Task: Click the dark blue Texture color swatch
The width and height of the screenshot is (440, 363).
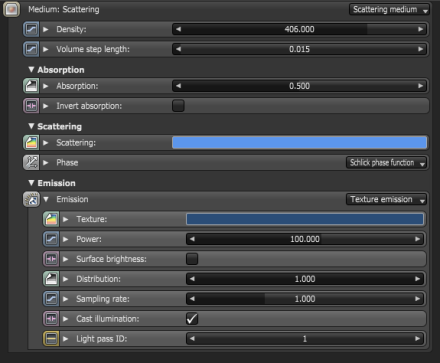Action: coord(305,219)
